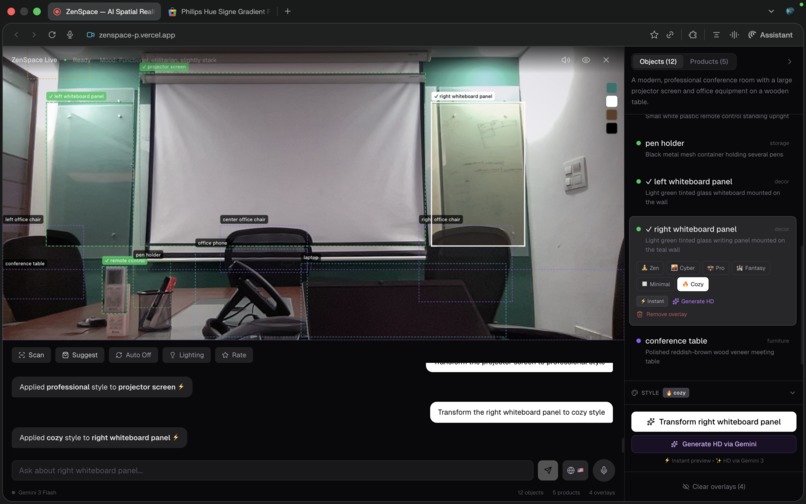Switch to the Objects (12) tab

pyautogui.click(x=658, y=61)
